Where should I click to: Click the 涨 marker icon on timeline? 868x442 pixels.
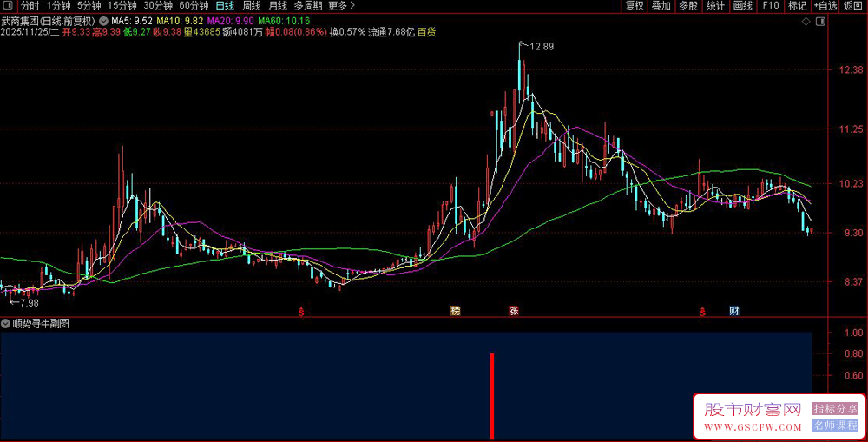(x=514, y=311)
